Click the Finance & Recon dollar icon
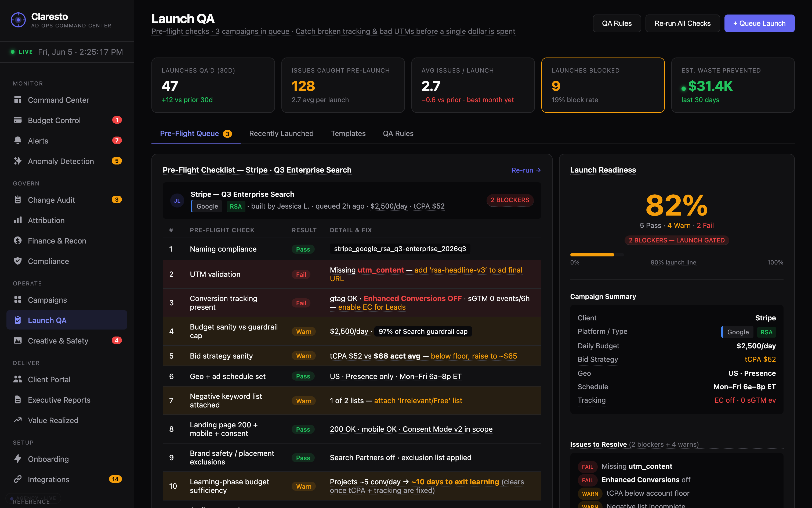 pyautogui.click(x=18, y=241)
